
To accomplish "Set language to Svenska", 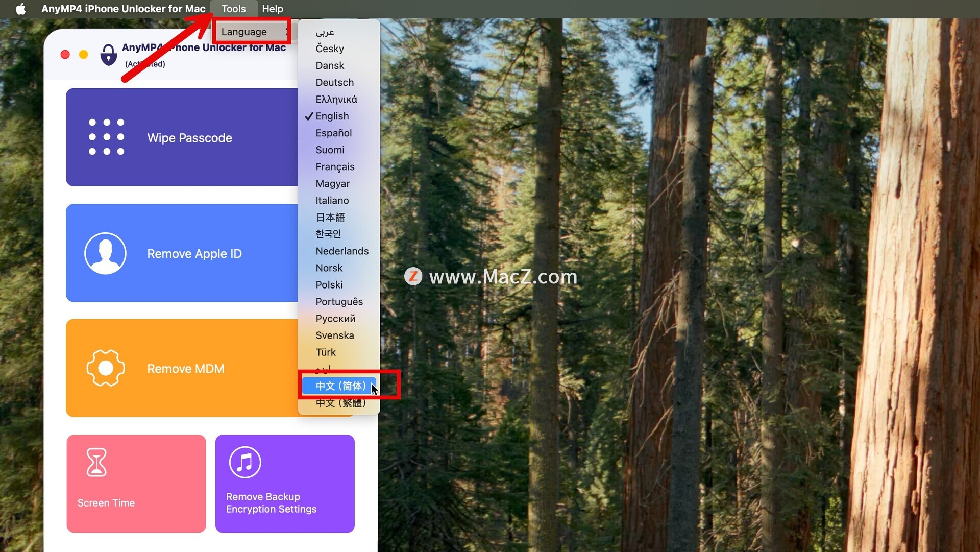I will point(339,335).
